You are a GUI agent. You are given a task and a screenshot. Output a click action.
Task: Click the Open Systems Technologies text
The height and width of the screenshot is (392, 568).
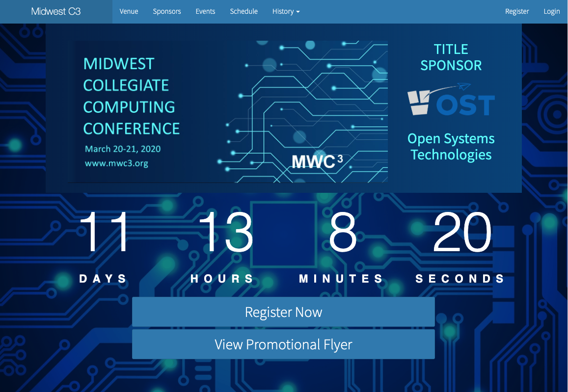[451, 147]
